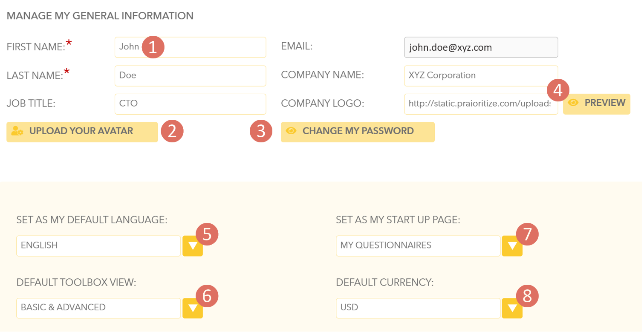Viewport: 644px width, 335px height.
Task: Click the Company Logo URL field
Action: click(x=481, y=104)
